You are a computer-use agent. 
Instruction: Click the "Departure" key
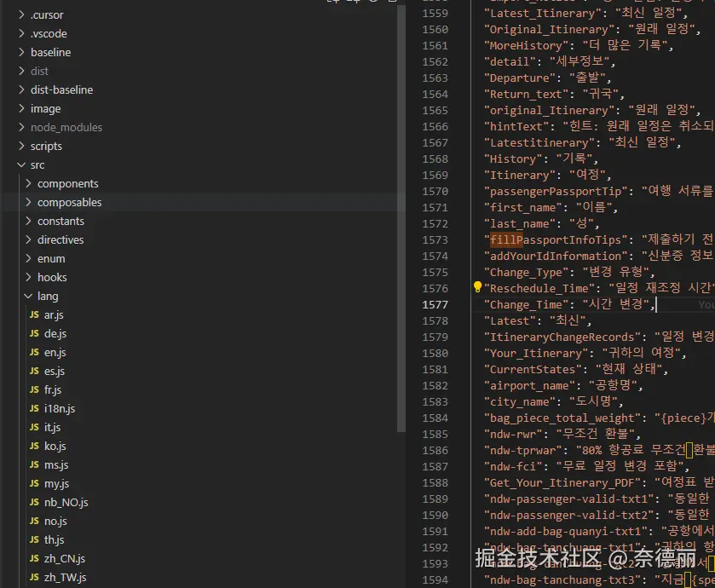click(520, 78)
